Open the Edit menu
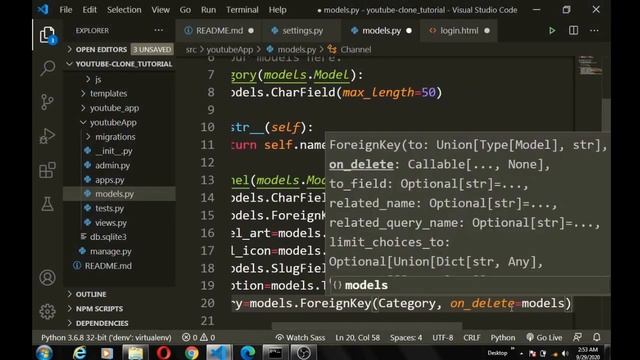This screenshot has height=360, width=640. click(x=89, y=10)
